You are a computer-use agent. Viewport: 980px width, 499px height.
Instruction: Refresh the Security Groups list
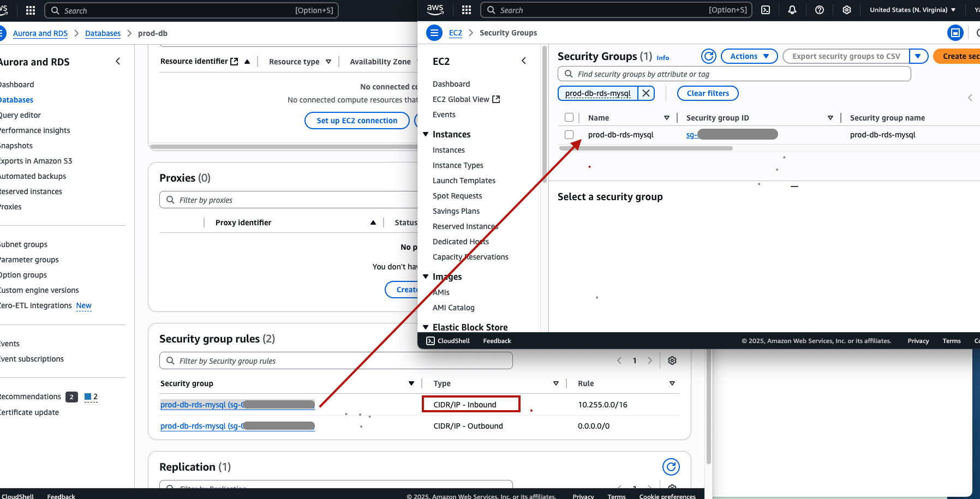[x=709, y=56]
